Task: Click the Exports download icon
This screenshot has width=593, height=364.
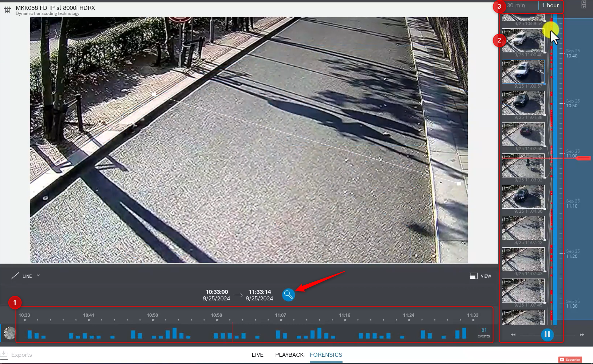Action: (x=4, y=355)
